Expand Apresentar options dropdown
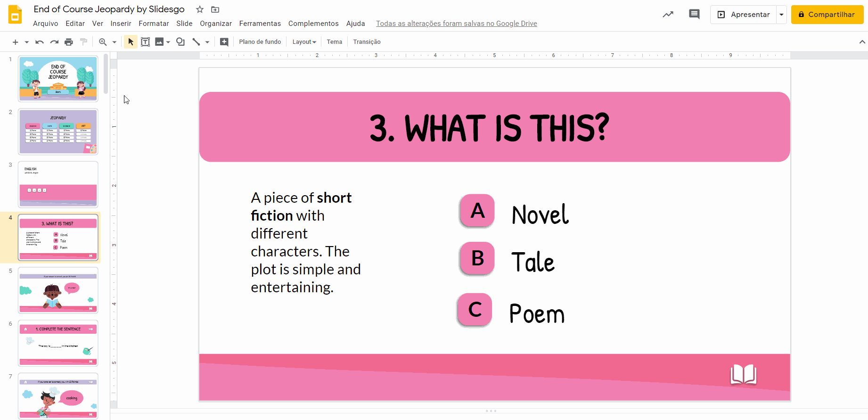The width and height of the screenshot is (868, 420). pyautogui.click(x=781, y=15)
